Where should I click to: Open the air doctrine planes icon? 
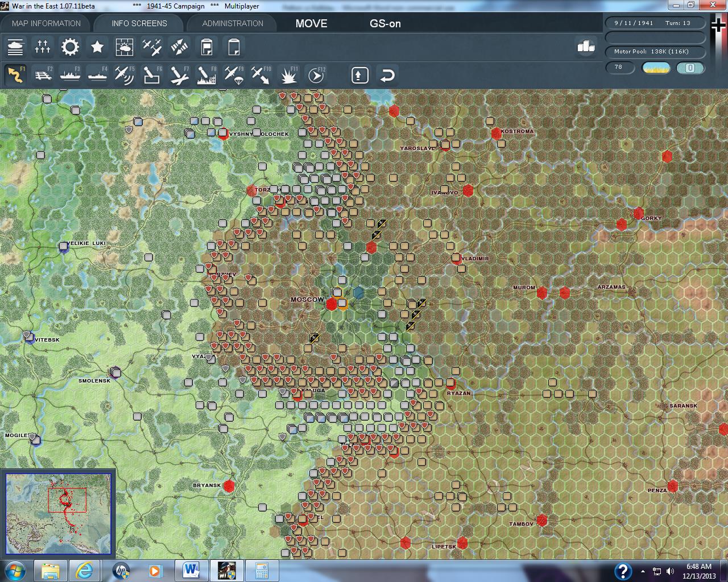[152, 47]
